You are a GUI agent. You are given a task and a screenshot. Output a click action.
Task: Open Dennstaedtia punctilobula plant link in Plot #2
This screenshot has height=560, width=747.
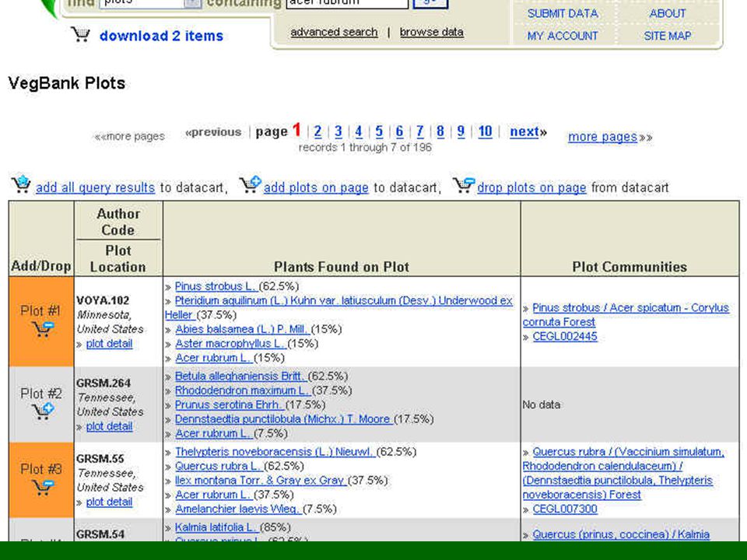point(283,419)
